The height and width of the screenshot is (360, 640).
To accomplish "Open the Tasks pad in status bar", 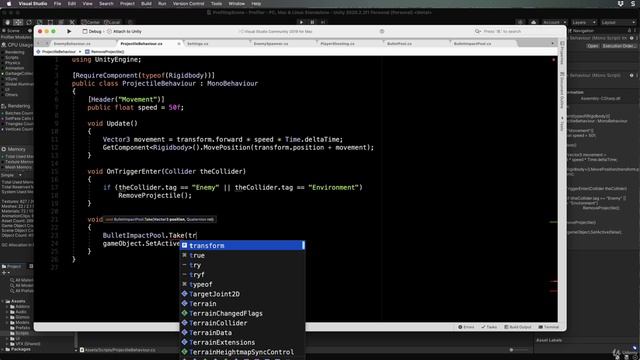I will (x=489, y=327).
